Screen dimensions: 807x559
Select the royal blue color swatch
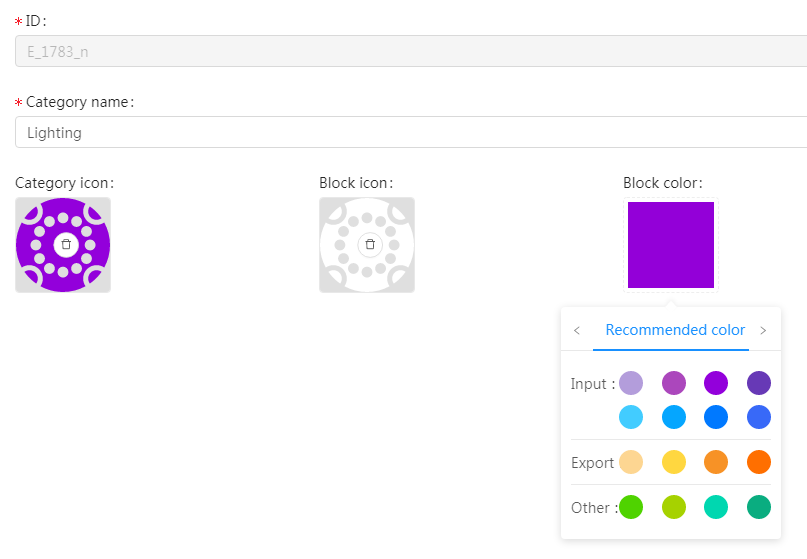[759, 417]
